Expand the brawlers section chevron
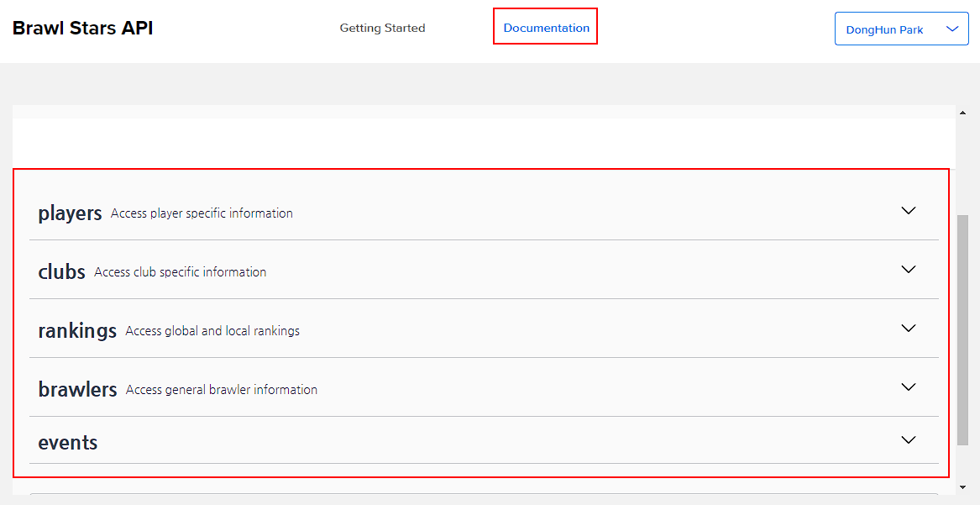This screenshot has width=980, height=505. click(908, 387)
